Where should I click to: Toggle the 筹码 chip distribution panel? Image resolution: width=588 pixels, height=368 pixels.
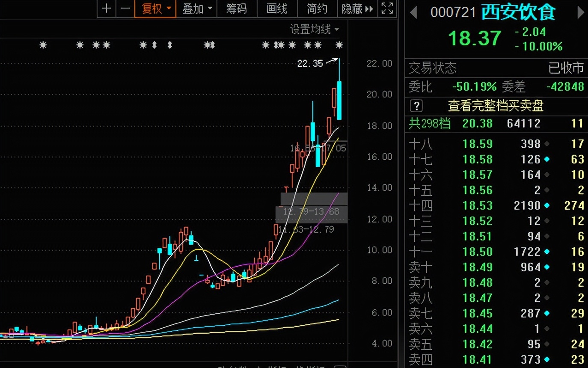[237, 9]
